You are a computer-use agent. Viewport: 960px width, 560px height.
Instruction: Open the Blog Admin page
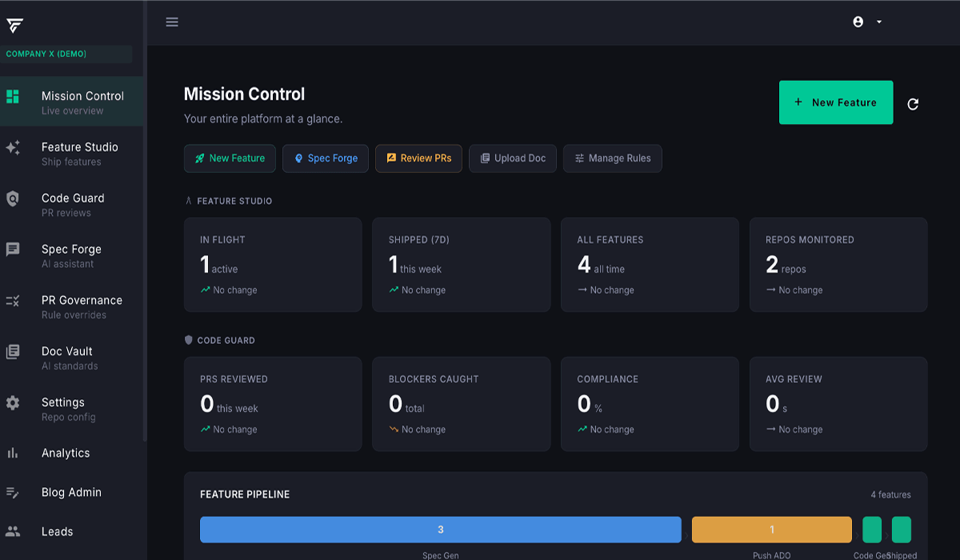(72, 492)
